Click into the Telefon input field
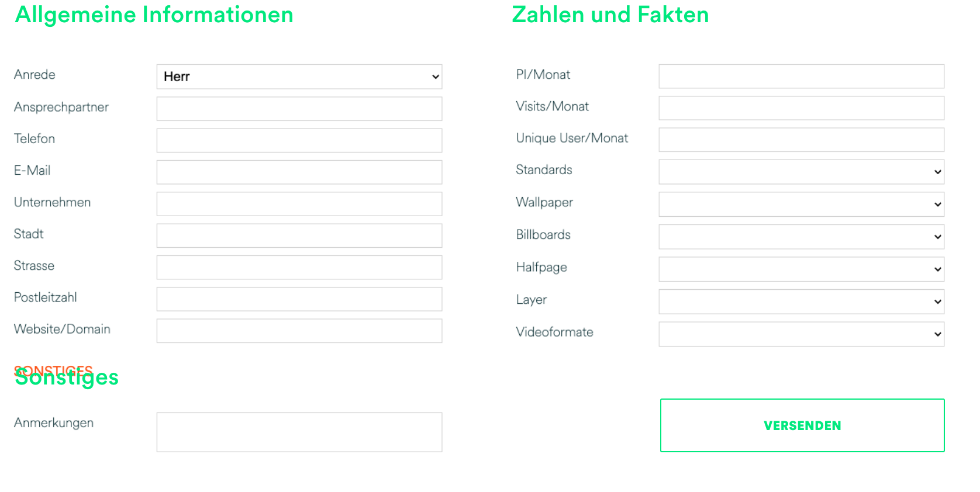Screen dimensions: 980x492 pos(299,140)
